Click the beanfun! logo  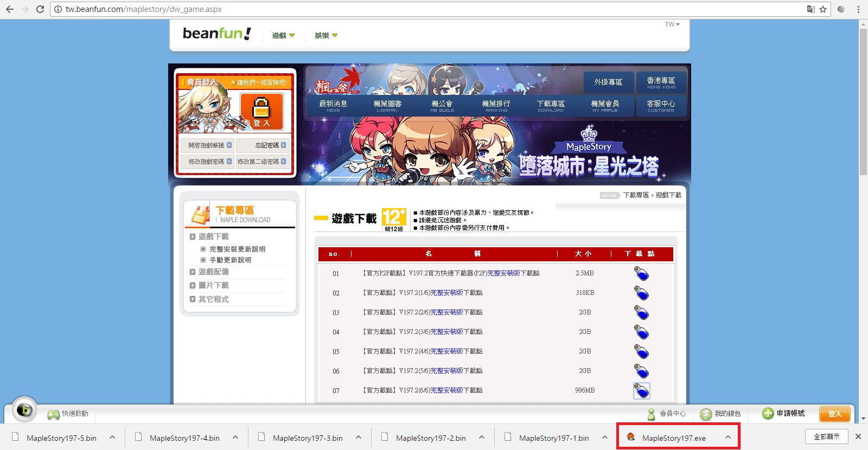[217, 34]
